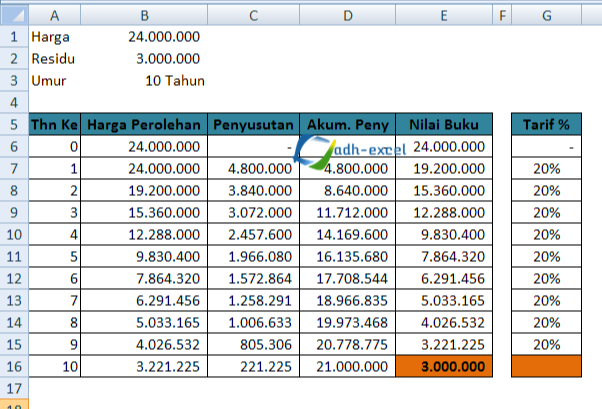Click the Umur label cell
The height and width of the screenshot is (409, 602).
[x=55, y=81]
